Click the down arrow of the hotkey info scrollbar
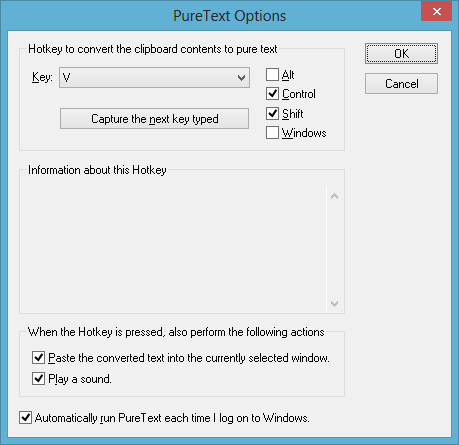Viewport: 459px width, 445px height. [x=334, y=304]
